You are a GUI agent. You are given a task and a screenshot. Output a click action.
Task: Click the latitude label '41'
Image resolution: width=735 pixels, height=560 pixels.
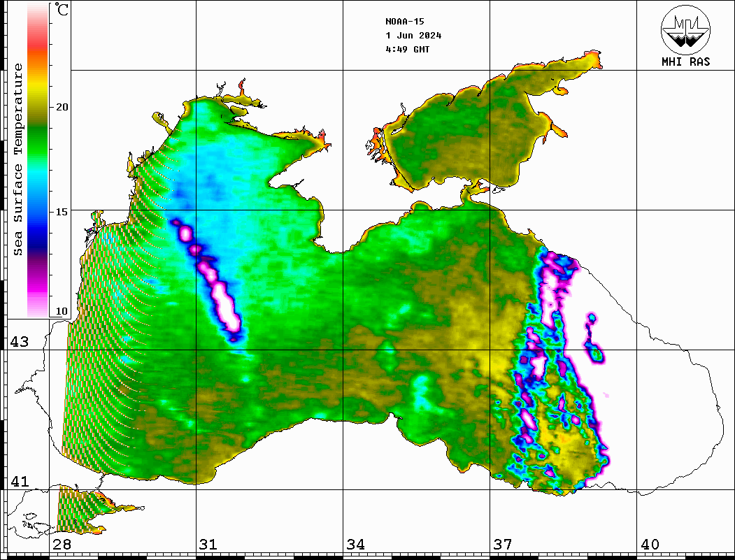coord(19,481)
